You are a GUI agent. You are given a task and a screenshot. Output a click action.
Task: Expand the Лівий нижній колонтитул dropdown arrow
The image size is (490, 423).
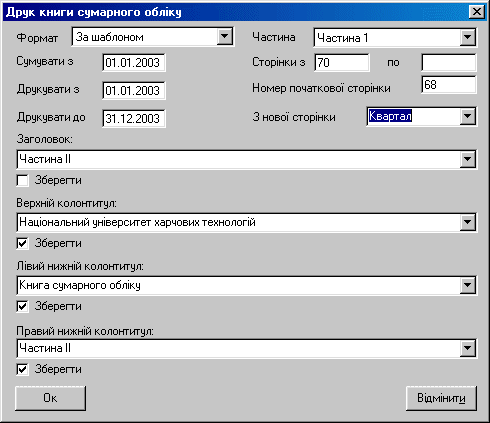tap(467, 285)
